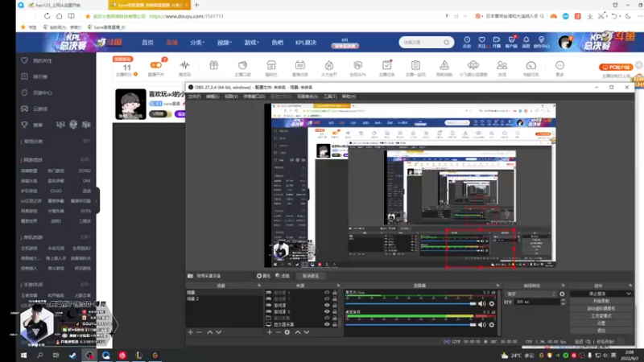Remove selected source with minus icon

click(x=278, y=332)
